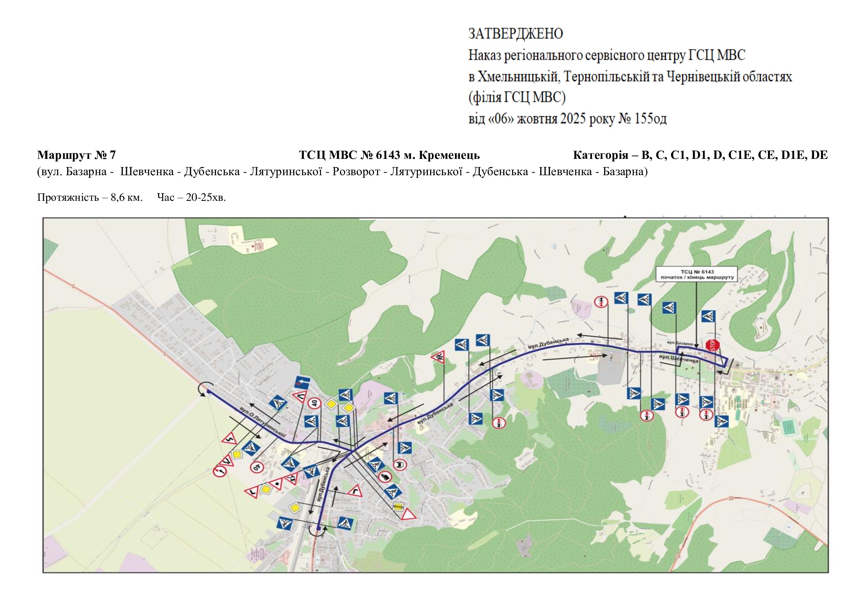Click the upright 40 speed limit sign

coord(315,404)
